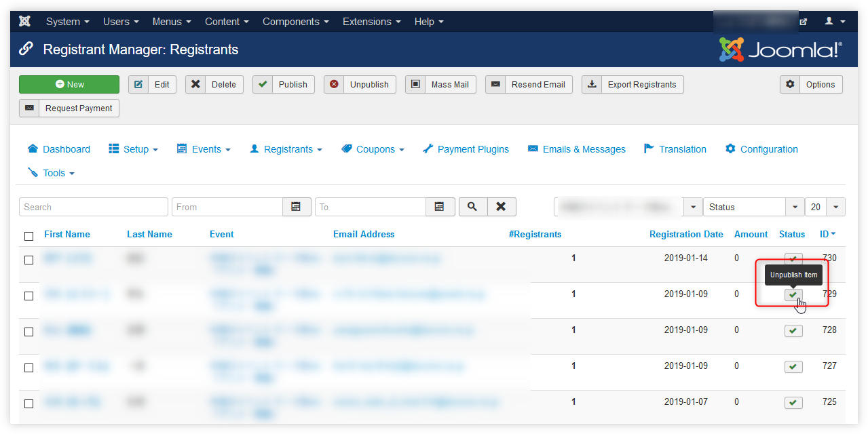This screenshot has width=868, height=434.
Task: Open the list limit dropdown showing 20
Action: (x=825, y=207)
